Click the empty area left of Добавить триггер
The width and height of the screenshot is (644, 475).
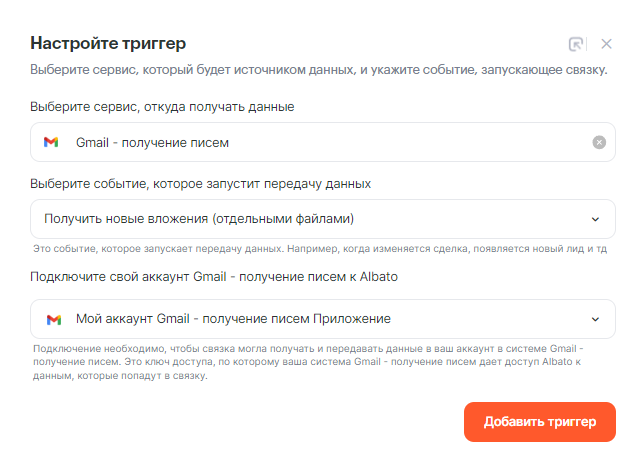point(250,421)
